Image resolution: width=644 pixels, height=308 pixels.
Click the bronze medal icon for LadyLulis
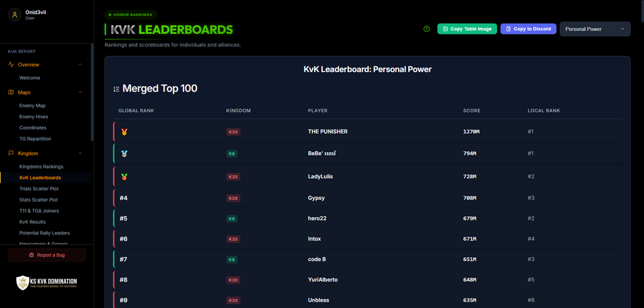124,177
